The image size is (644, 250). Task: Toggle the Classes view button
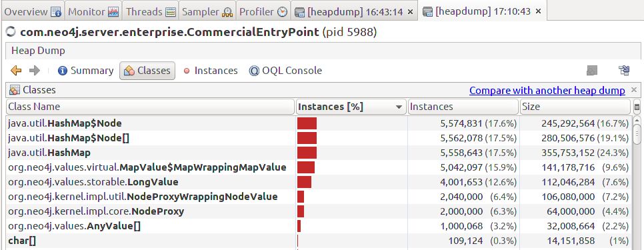147,71
